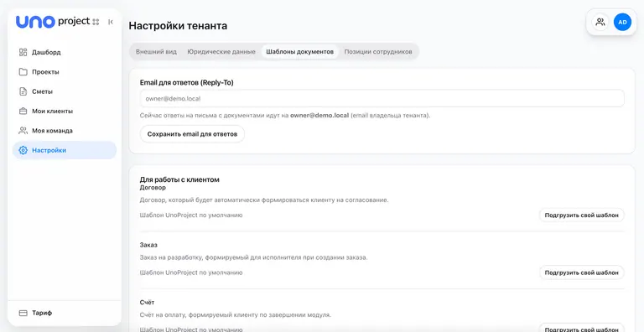Click the Дашборд grid icon
The width and height of the screenshot is (644, 332).
pos(23,52)
